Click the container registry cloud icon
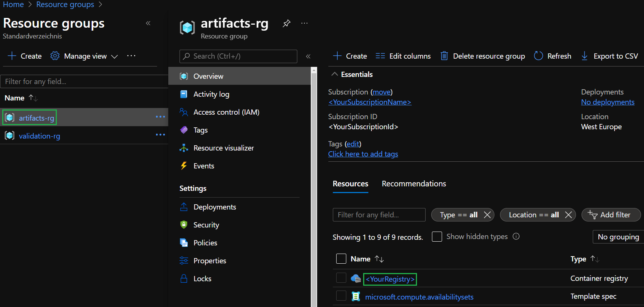The height and width of the screenshot is (307, 644). click(356, 279)
